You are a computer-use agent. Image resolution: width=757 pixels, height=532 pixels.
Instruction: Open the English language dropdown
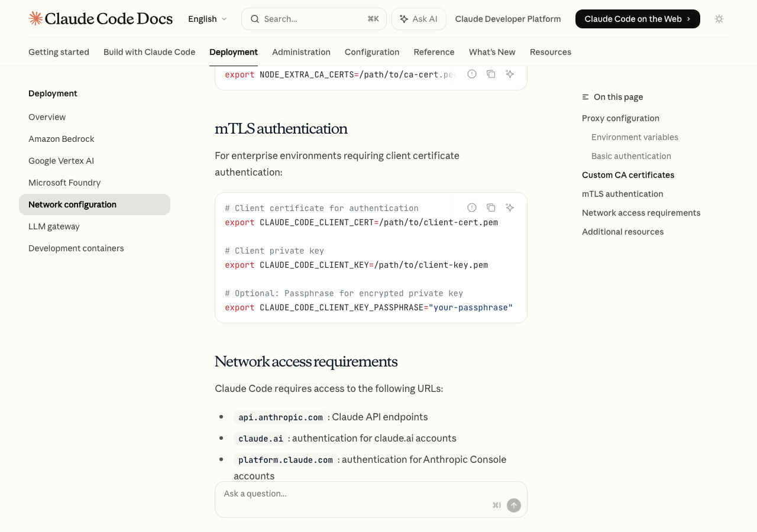(x=207, y=19)
